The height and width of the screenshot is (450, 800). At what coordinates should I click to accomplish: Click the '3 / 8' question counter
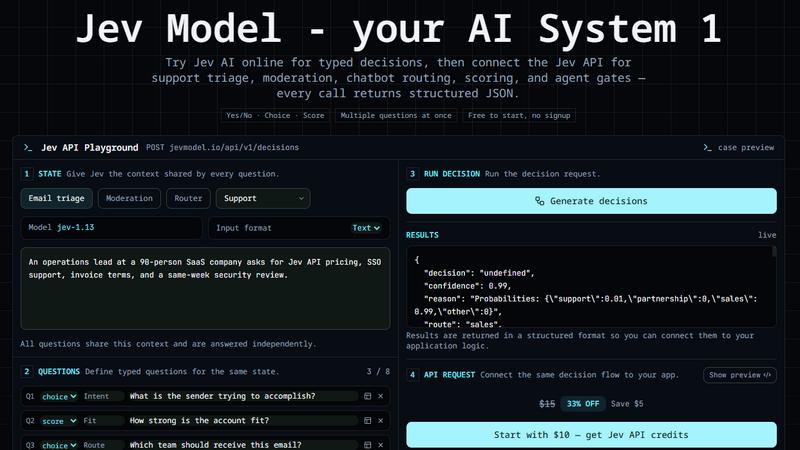coord(378,371)
